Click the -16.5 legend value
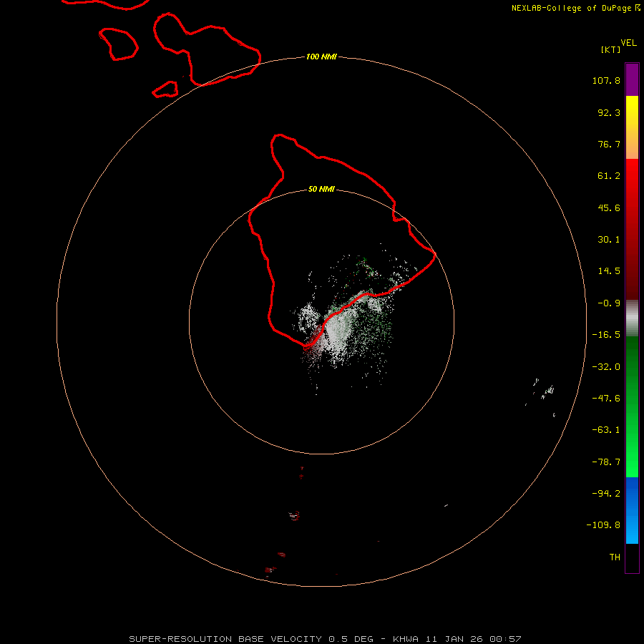The width and height of the screenshot is (644, 644). 606,335
